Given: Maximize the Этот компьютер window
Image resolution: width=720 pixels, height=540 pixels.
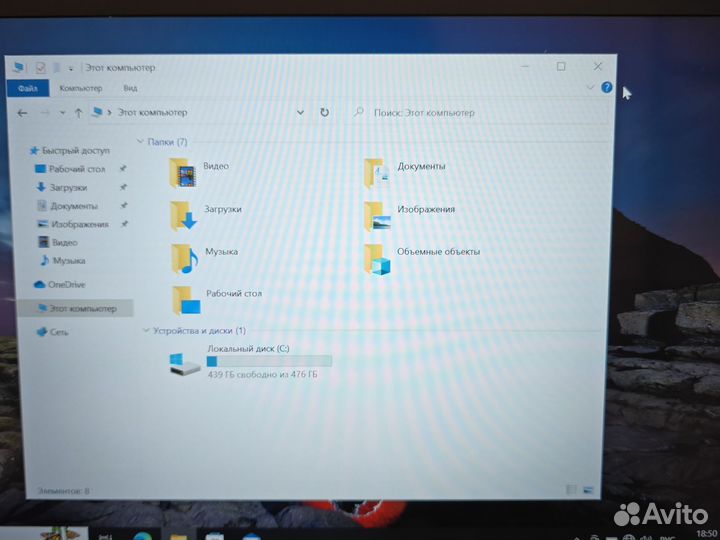Looking at the screenshot, I should coord(561,67).
